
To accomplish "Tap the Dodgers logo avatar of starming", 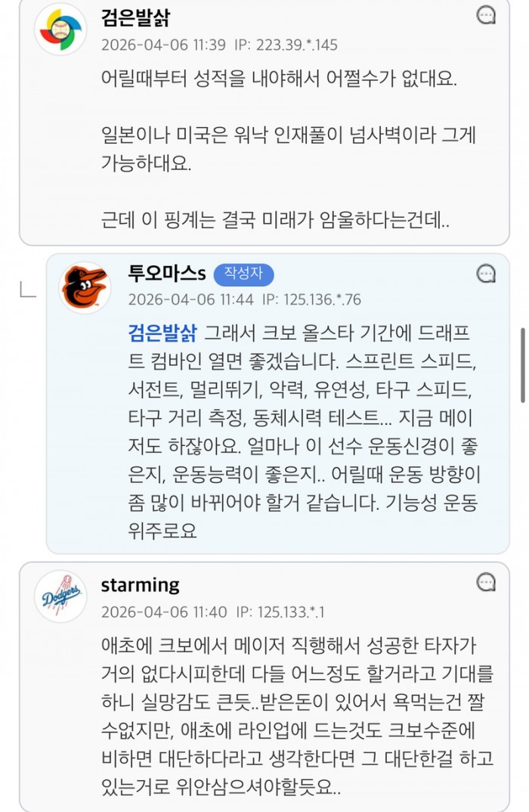I will pyautogui.click(x=62, y=597).
